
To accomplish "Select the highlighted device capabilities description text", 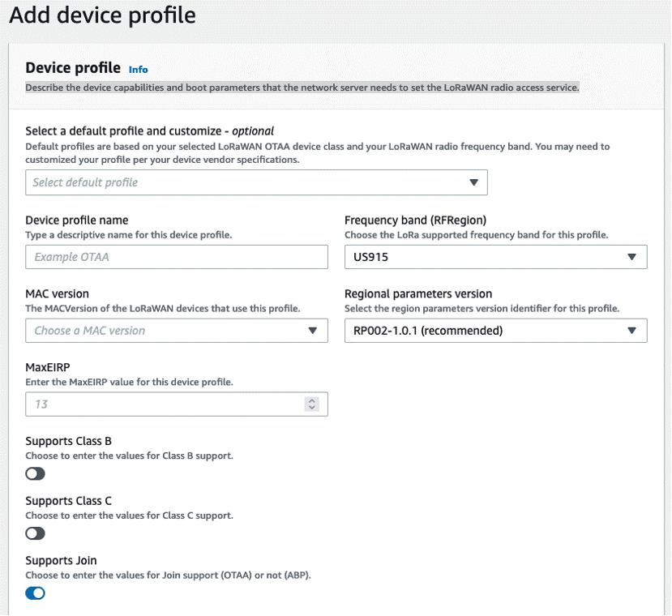I will pos(302,88).
